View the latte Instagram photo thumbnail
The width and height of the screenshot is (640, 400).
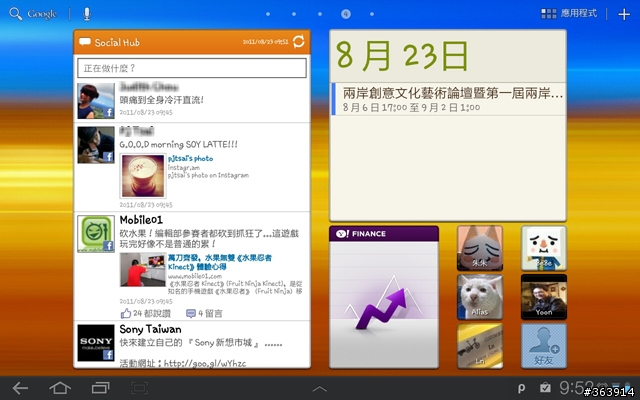point(143,176)
